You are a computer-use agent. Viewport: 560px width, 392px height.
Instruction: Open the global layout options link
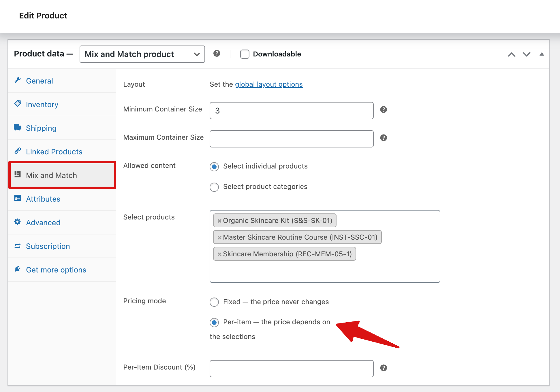pyautogui.click(x=268, y=84)
